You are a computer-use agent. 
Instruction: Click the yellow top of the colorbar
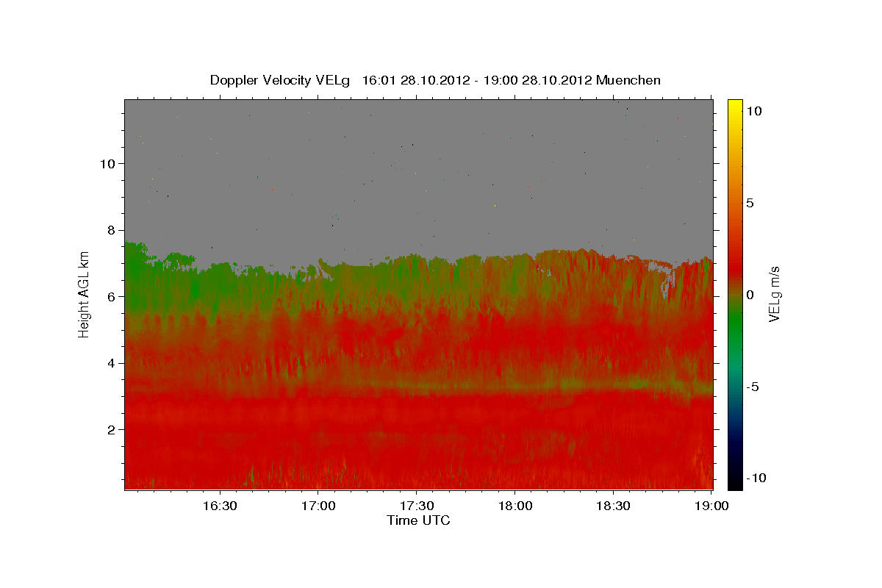coord(735,107)
